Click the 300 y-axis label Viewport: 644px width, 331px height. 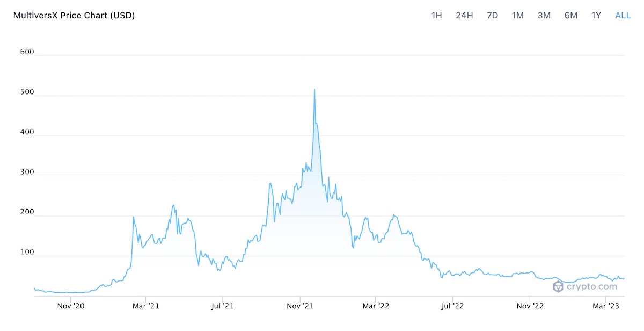point(27,172)
